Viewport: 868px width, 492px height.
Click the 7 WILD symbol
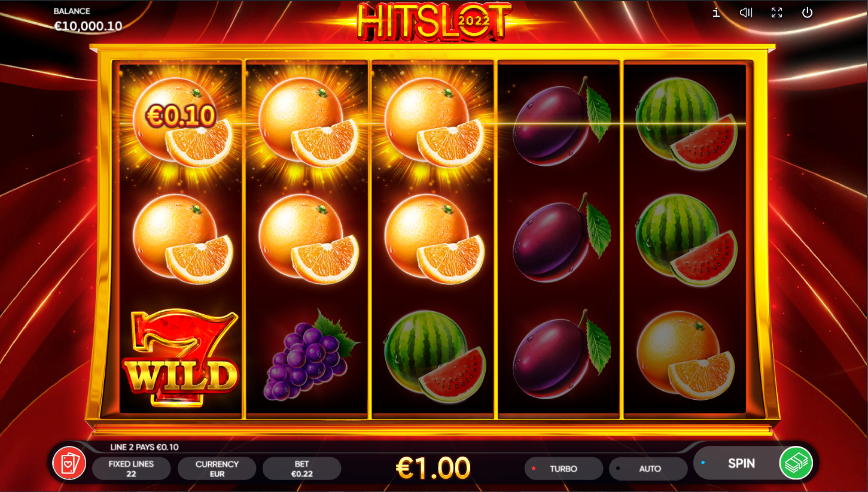[x=180, y=356]
